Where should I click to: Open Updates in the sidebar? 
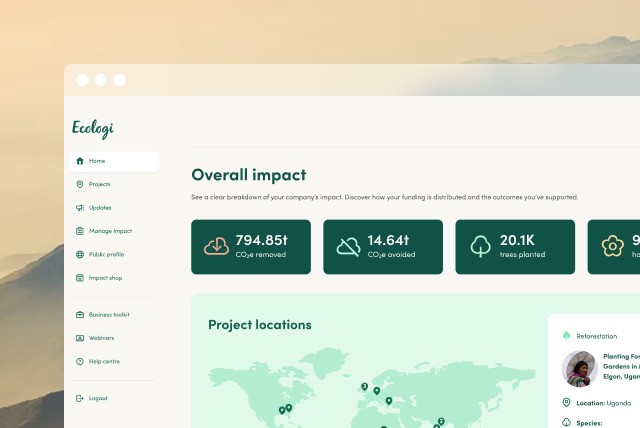point(100,208)
